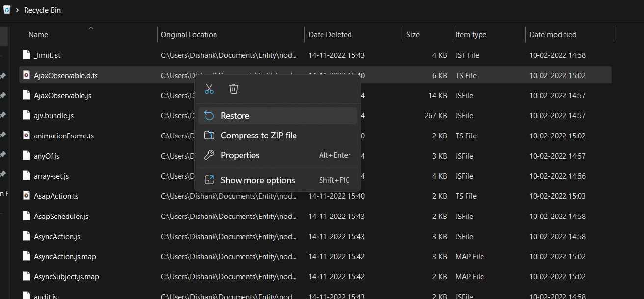Click the Show more options icon
The height and width of the screenshot is (299, 644).
(x=209, y=180)
